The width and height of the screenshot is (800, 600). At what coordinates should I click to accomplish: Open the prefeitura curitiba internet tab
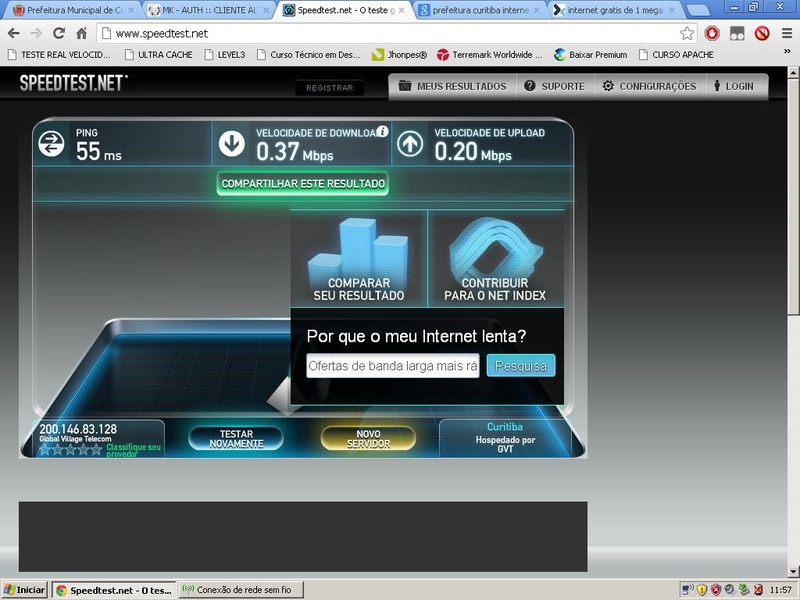[480, 10]
